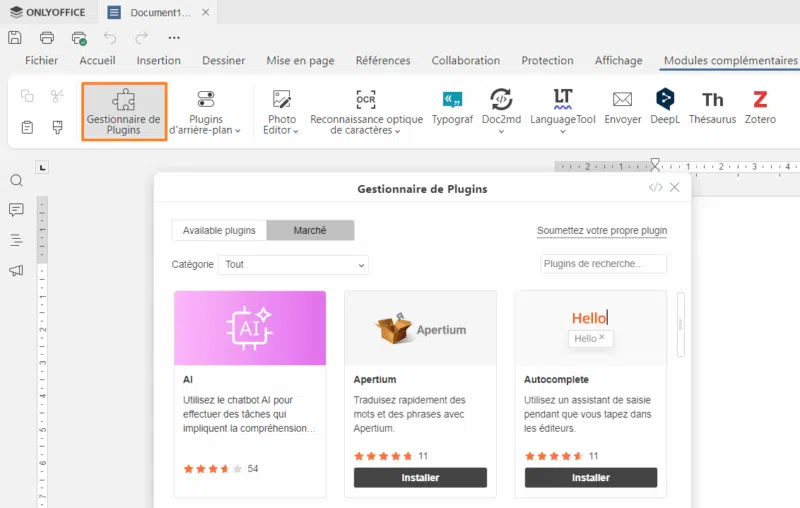Viewport: 800px width, 508px height.
Task: Click the Quick print icon
Action: pyautogui.click(x=79, y=38)
